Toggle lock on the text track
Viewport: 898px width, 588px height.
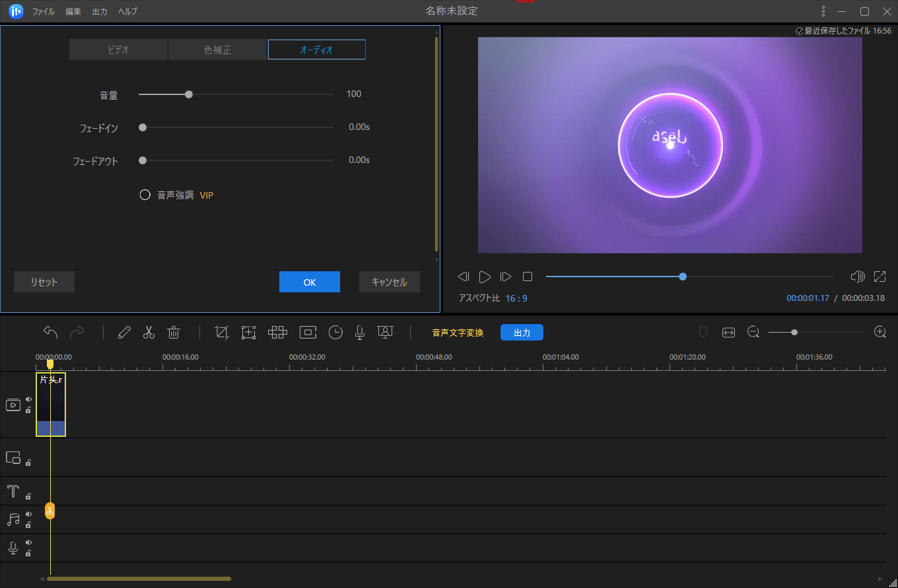(28, 496)
